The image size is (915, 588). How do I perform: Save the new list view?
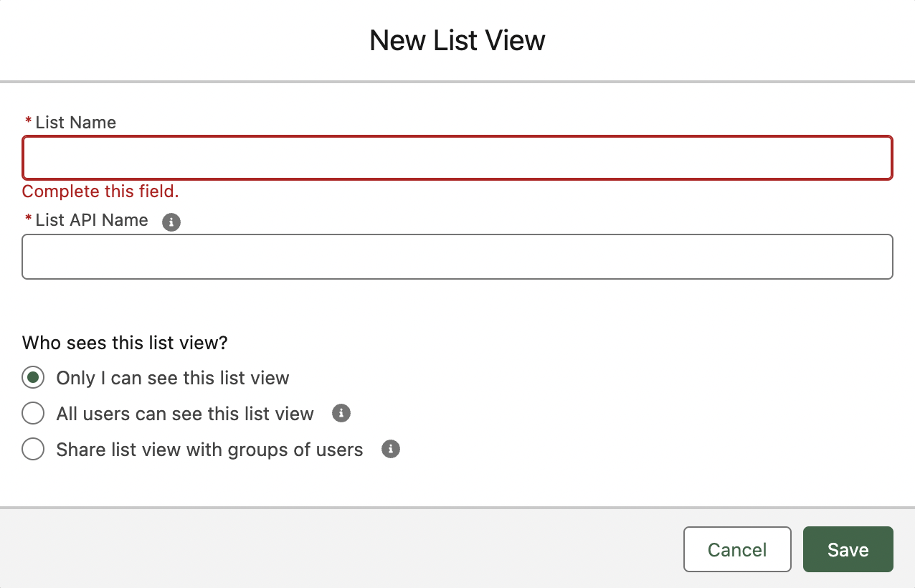(848, 550)
